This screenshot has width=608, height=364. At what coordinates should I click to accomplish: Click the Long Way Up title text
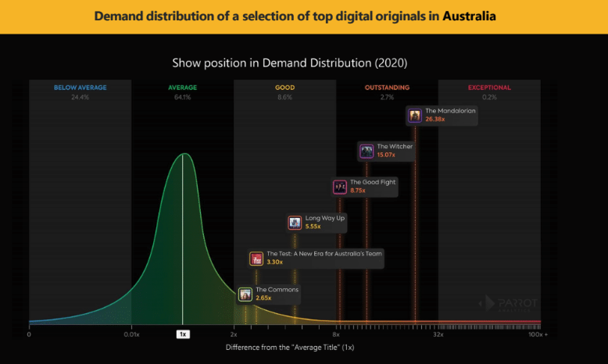(x=324, y=218)
